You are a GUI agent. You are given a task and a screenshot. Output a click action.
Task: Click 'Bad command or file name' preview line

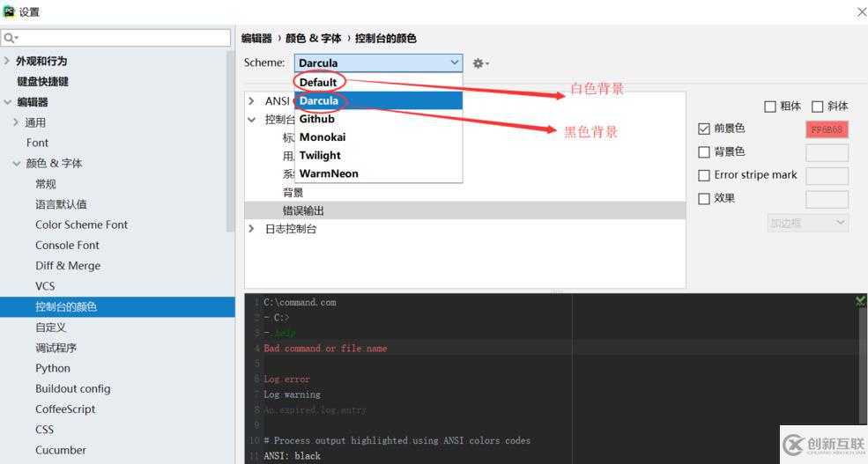coord(325,349)
